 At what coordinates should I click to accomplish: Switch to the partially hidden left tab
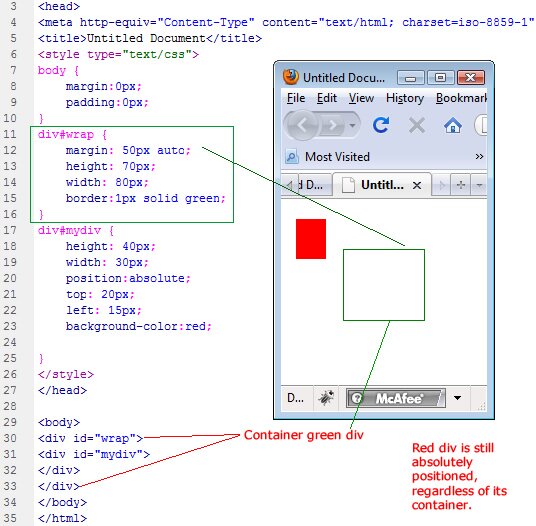310,185
